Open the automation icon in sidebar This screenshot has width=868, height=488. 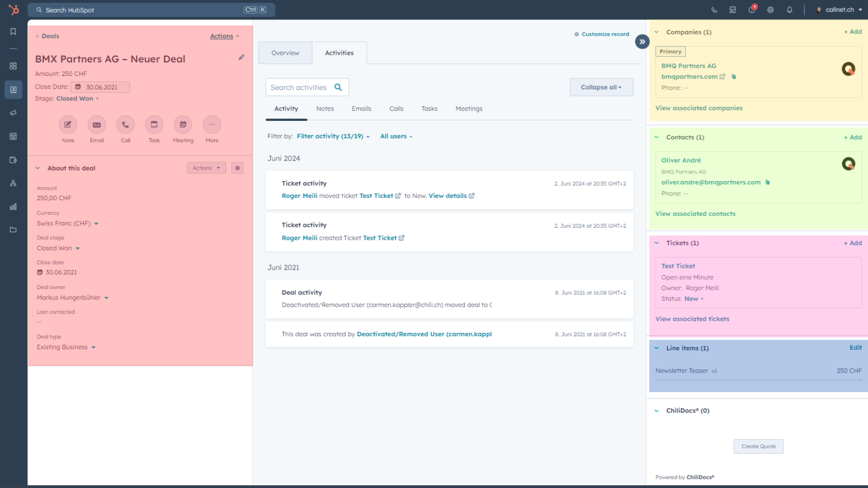(x=13, y=183)
